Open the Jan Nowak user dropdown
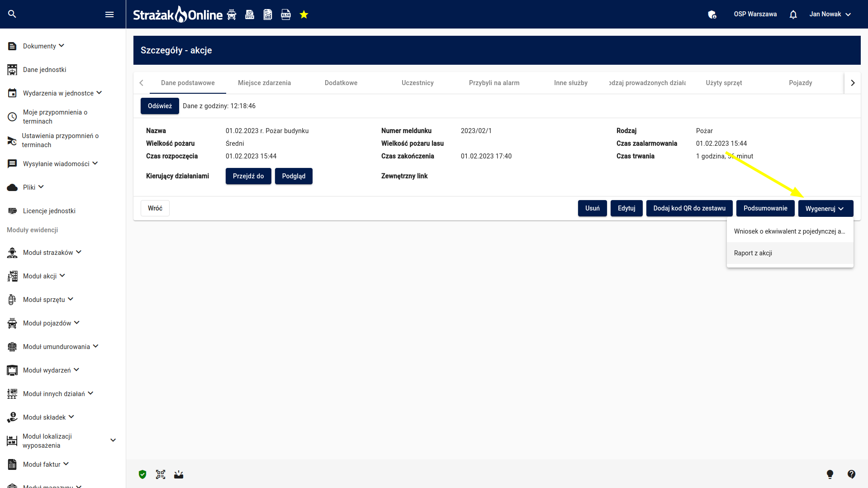This screenshot has width=868, height=488. [x=830, y=14]
